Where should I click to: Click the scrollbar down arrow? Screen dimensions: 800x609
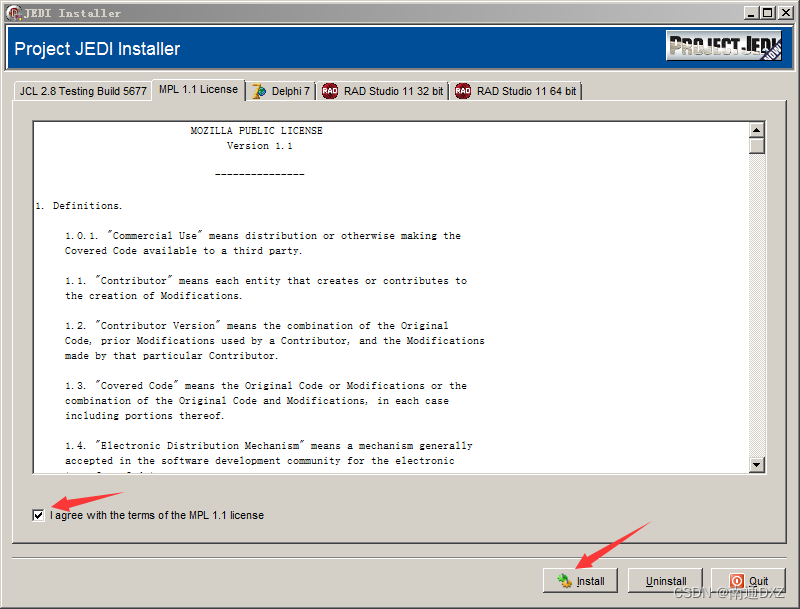point(757,465)
